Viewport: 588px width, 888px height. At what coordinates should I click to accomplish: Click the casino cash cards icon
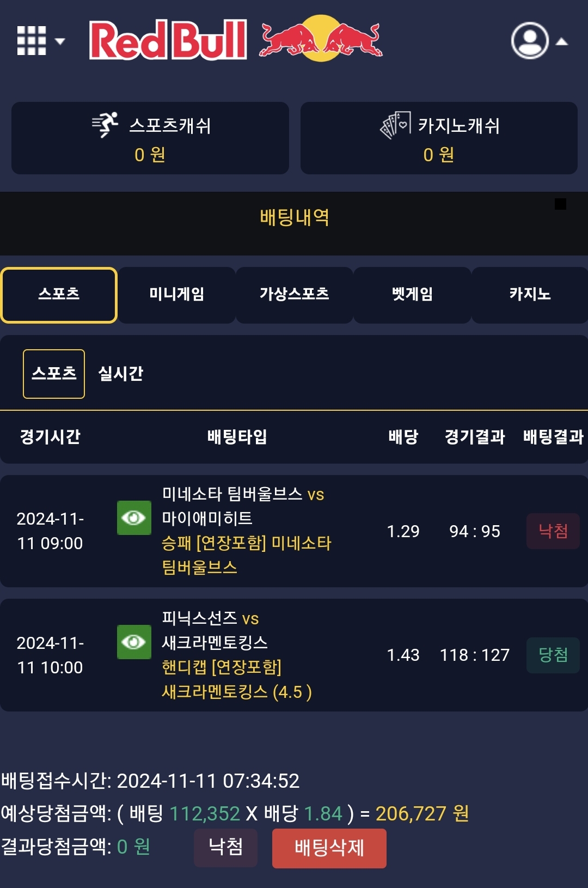pos(395,125)
